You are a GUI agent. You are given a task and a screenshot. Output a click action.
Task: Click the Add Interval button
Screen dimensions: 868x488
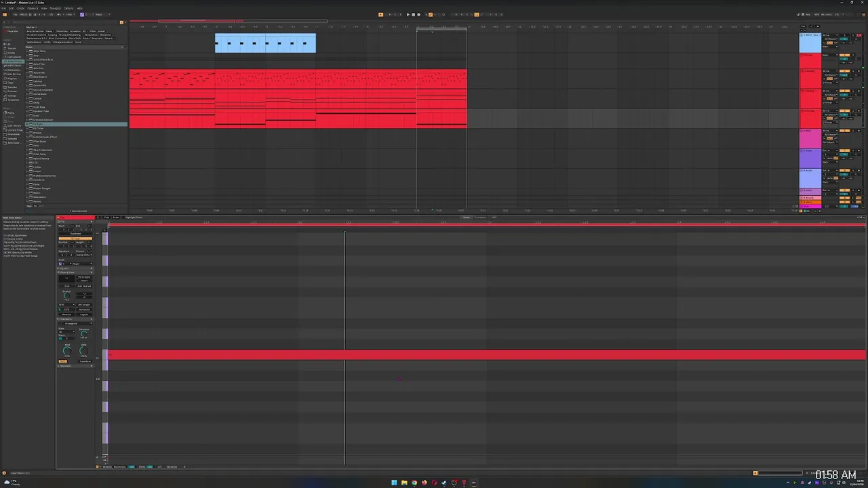(x=84, y=286)
